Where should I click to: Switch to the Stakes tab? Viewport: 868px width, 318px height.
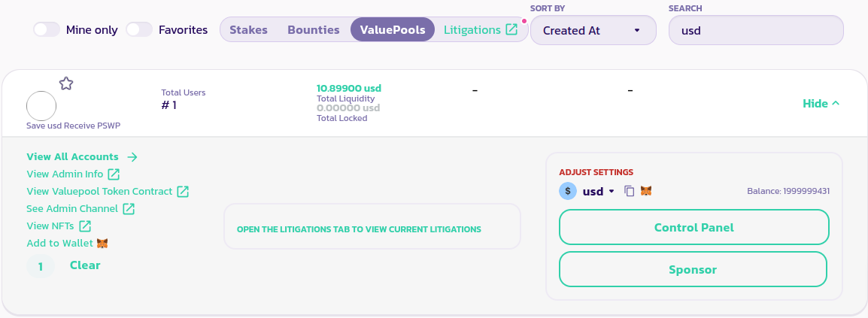click(248, 30)
